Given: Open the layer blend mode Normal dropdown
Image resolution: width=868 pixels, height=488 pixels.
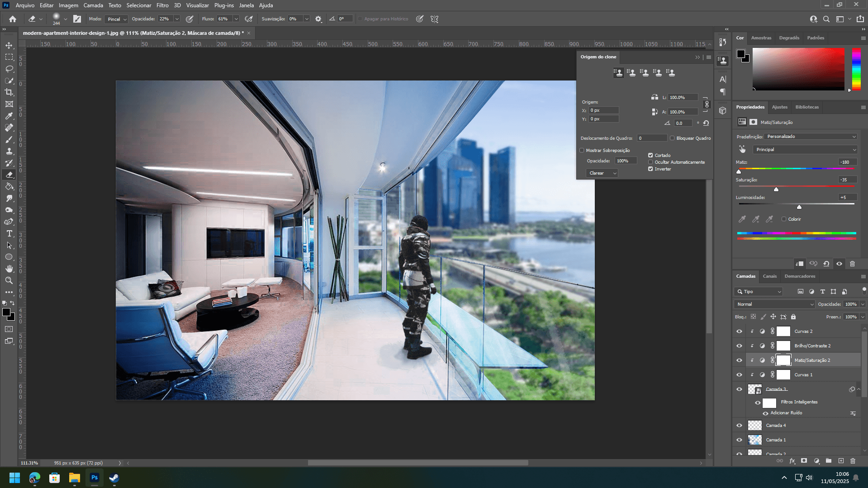Looking at the screenshot, I should 774,304.
